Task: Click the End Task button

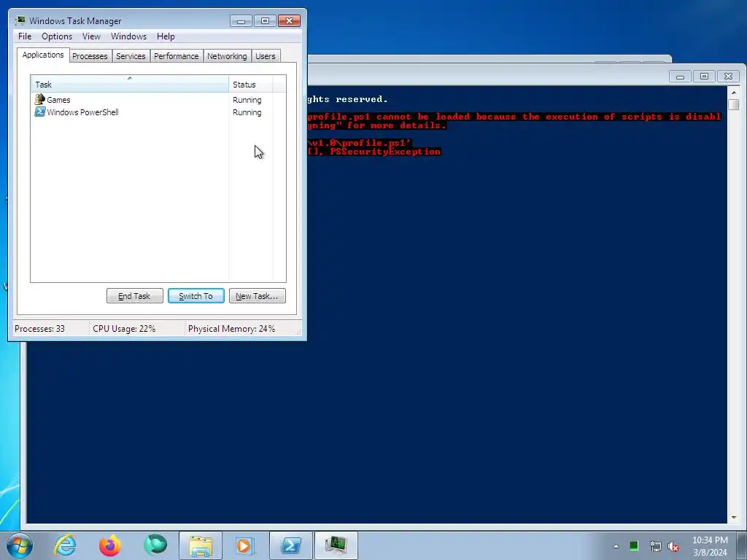Action: [134, 296]
